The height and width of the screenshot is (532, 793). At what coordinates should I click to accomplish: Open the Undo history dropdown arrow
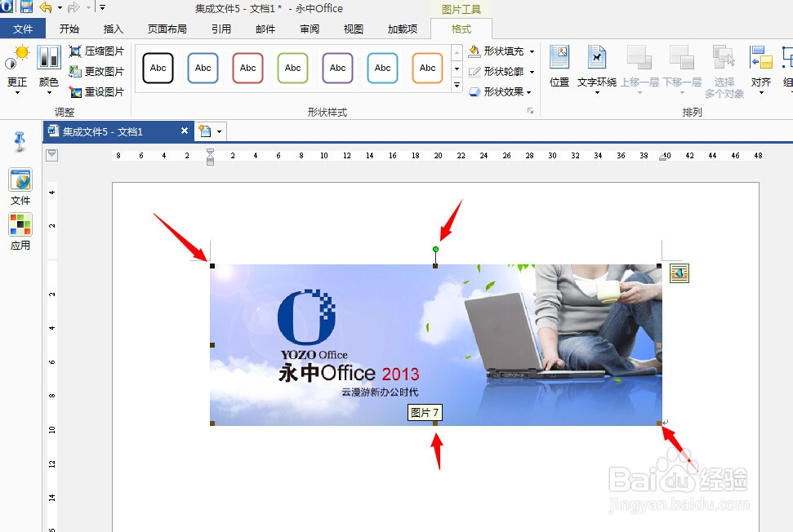coord(60,7)
